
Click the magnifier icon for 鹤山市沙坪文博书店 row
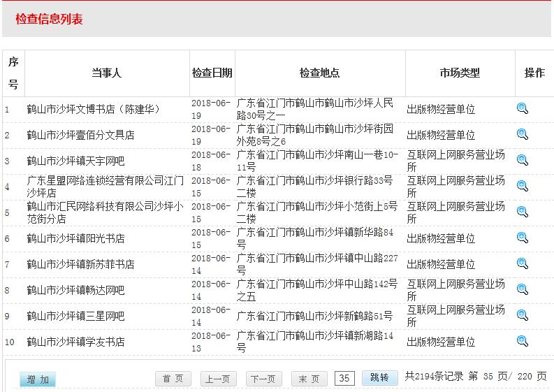tap(522, 108)
